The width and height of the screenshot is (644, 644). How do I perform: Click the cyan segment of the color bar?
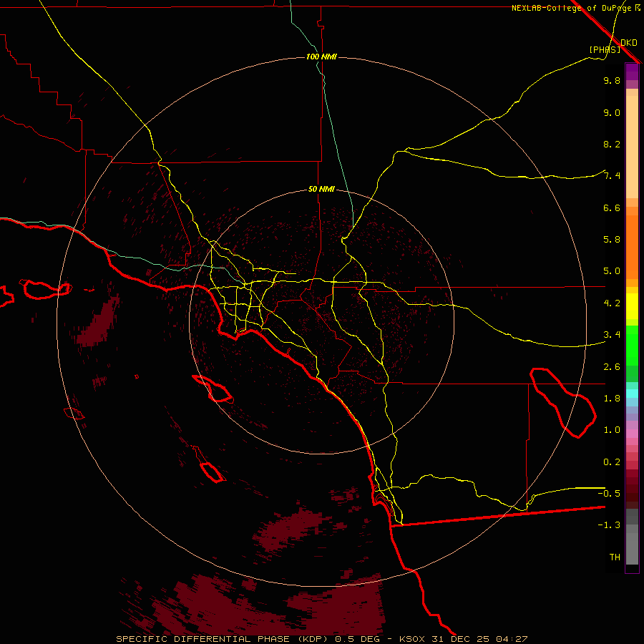click(632, 394)
